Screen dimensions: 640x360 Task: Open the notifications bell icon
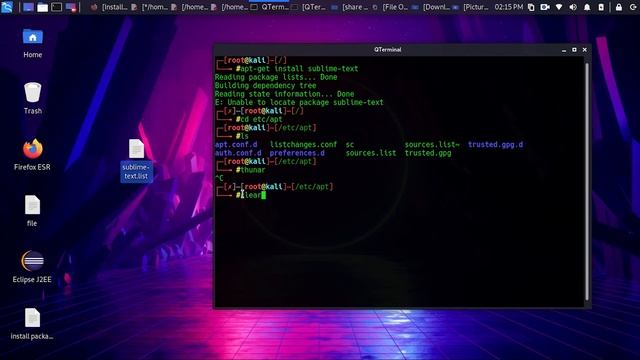click(x=587, y=7)
